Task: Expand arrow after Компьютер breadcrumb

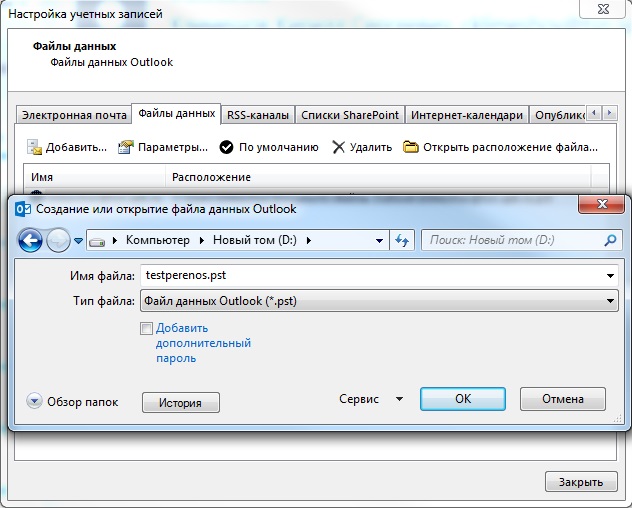Action: (x=202, y=241)
